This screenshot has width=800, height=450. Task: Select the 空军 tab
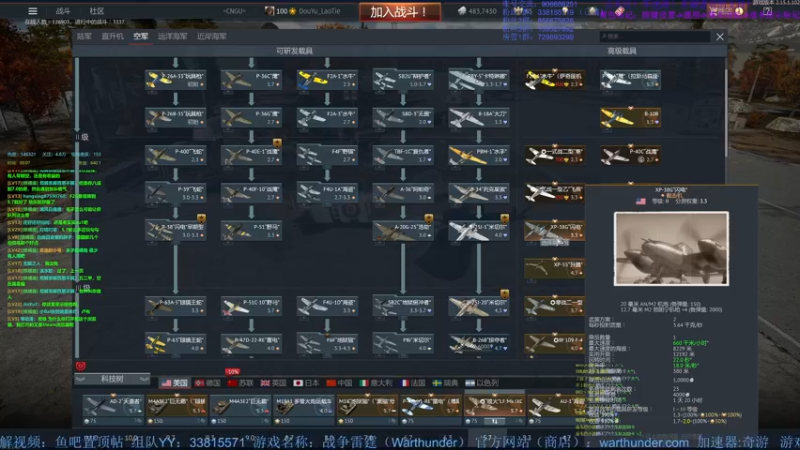(x=140, y=36)
